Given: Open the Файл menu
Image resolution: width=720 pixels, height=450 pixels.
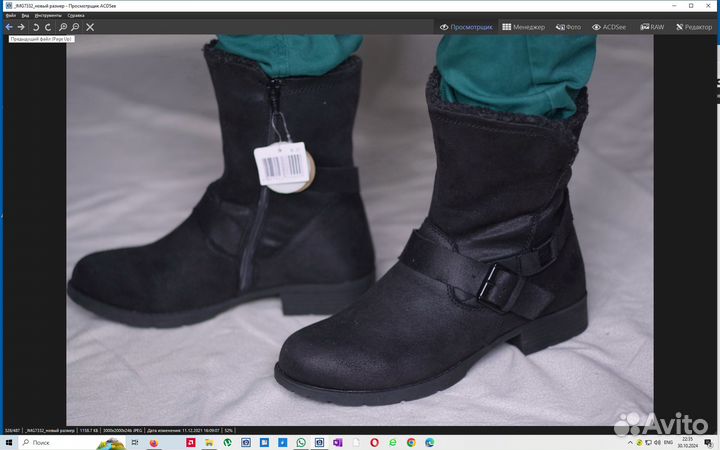Looking at the screenshot, I should (11, 16).
